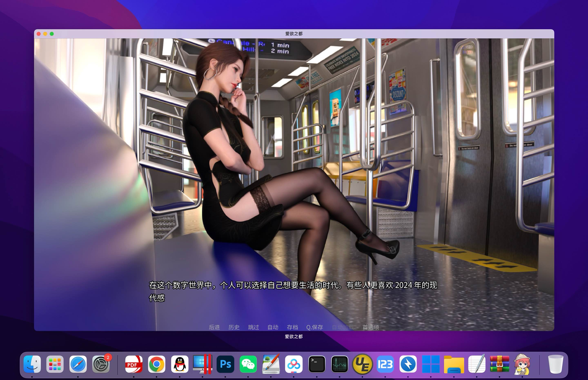Open Finder from the dock
Viewport: 588px width, 380px height.
point(32,364)
